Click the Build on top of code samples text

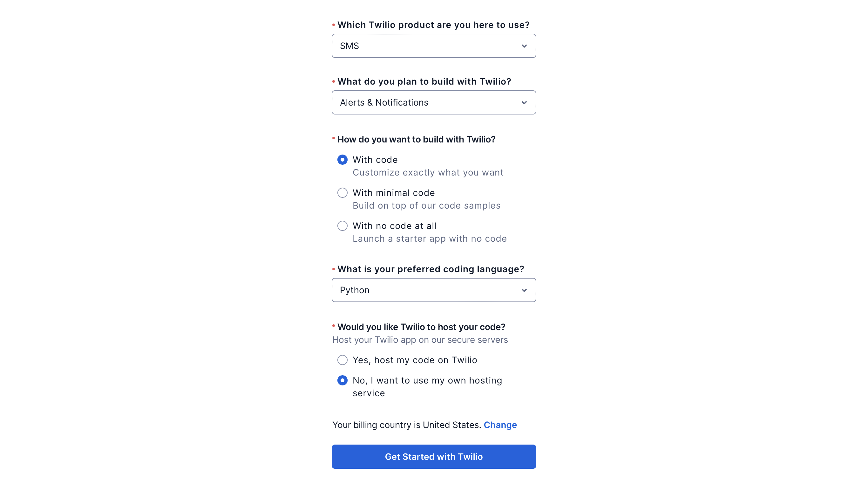(426, 205)
